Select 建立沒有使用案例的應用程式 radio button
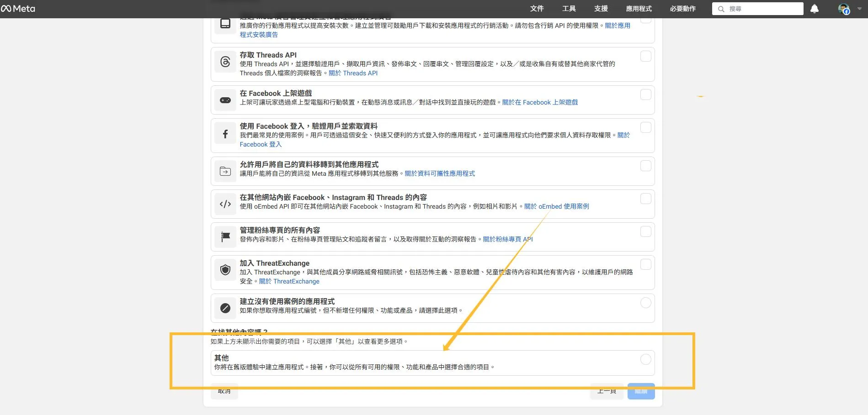Screen dimensions: 868x415 [645, 303]
